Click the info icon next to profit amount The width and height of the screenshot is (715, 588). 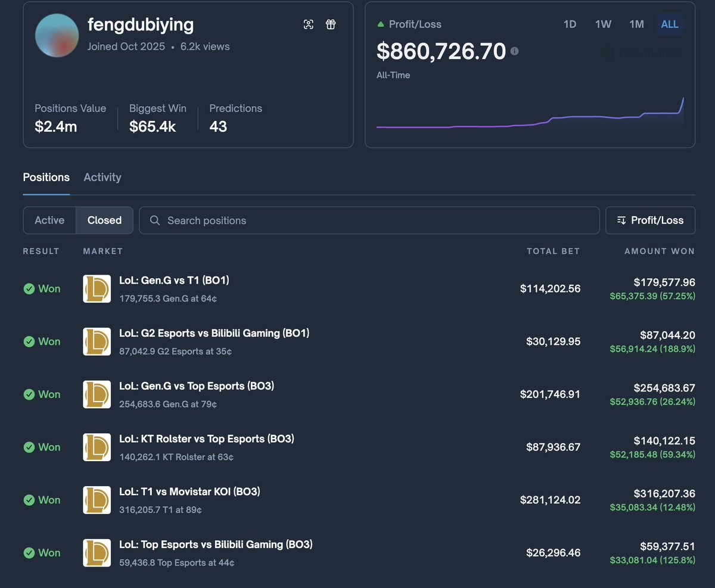click(x=514, y=51)
